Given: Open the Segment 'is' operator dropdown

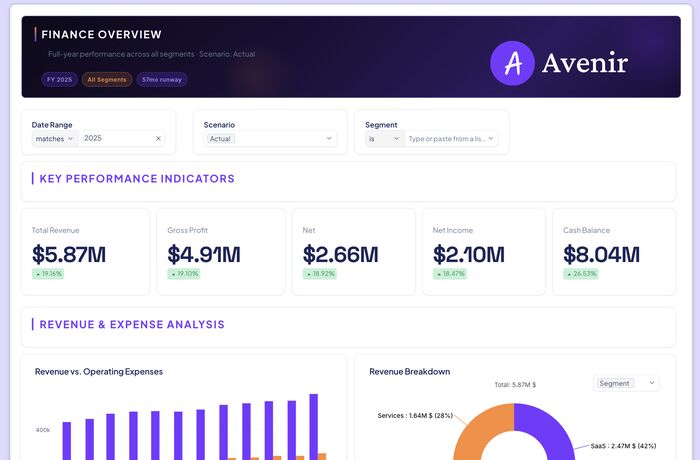Looking at the screenshot, I should point(384,138).
